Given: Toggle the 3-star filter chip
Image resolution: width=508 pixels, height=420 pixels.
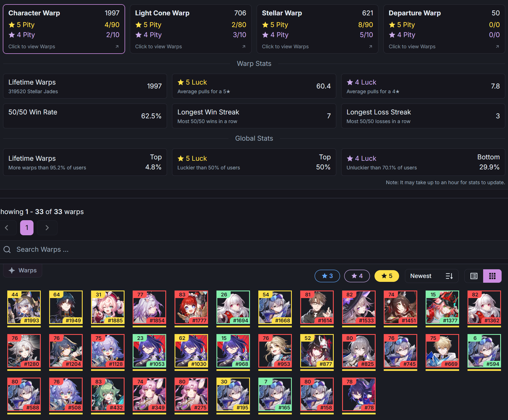Looking at the screenshot, I should click(x=327, y=276).
